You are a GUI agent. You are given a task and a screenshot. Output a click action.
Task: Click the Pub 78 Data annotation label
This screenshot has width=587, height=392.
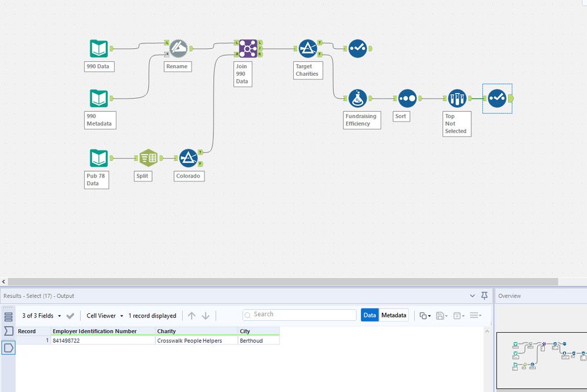(96, 180)
